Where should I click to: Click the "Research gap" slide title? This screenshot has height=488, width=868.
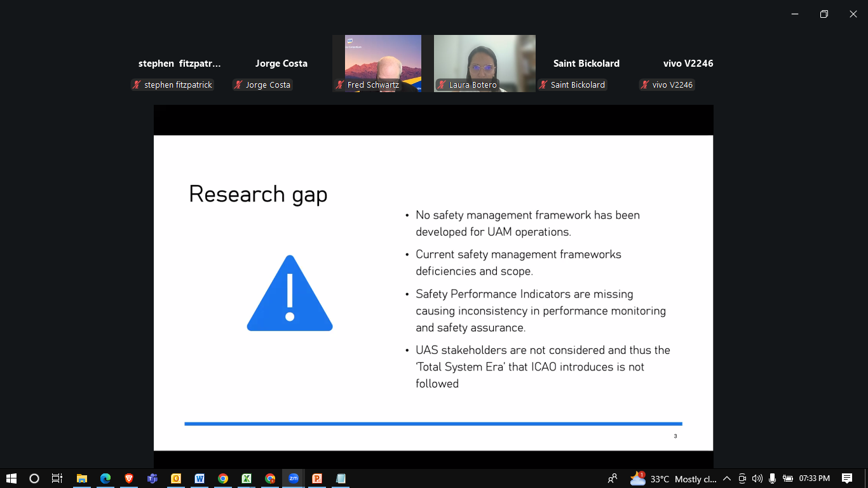pyautogui.click(x=258, y=194)
